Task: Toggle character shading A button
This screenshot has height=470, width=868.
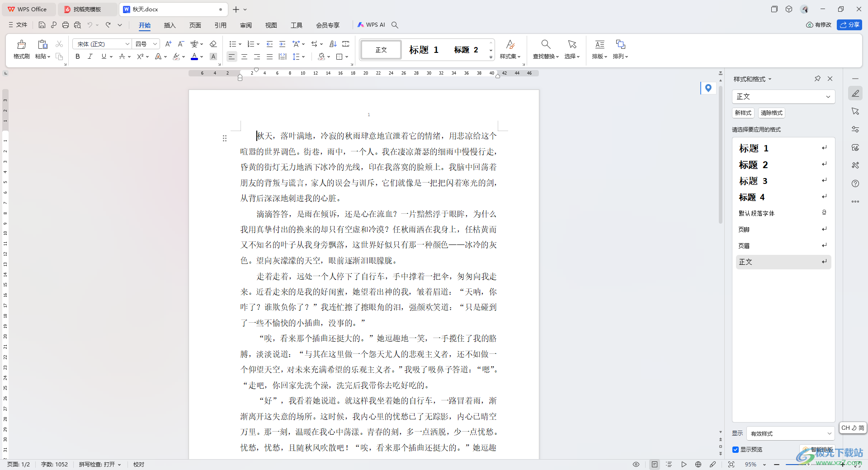Action: click(213, 56)
